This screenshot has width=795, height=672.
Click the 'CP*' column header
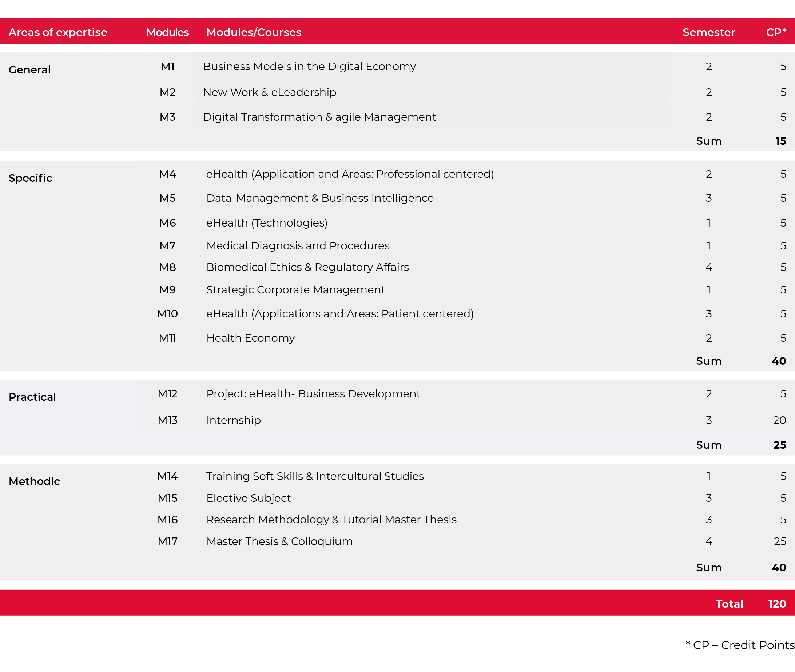tap(776, 32)
